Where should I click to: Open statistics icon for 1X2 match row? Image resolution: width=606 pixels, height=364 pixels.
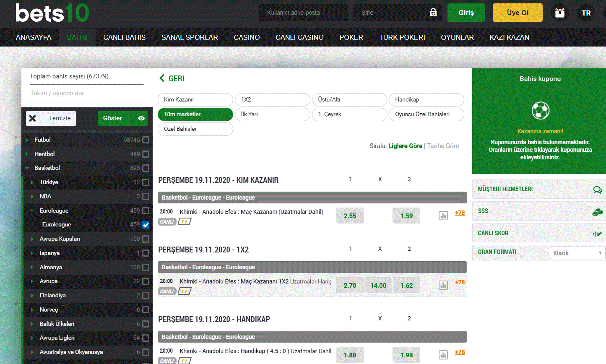point(443,286)
